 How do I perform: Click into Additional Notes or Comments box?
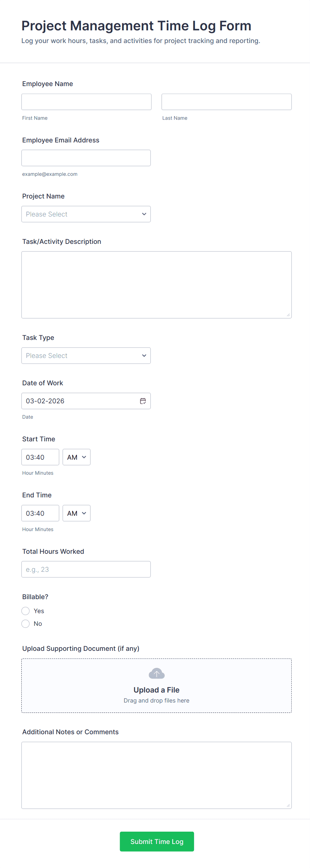tap(156, 775)
